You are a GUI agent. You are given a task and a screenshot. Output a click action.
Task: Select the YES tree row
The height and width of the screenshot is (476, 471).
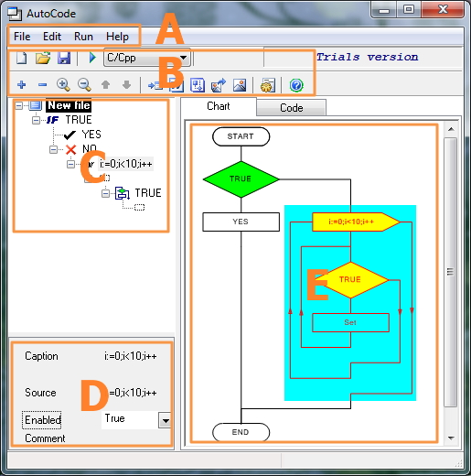[91, 135]
